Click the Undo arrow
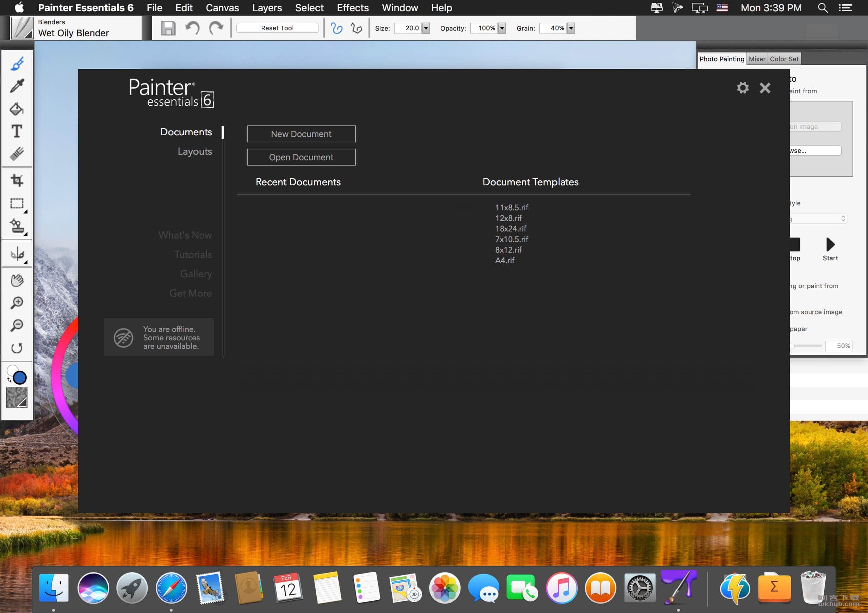The width and height of the screenshot is (868, 613). point(192,28)
